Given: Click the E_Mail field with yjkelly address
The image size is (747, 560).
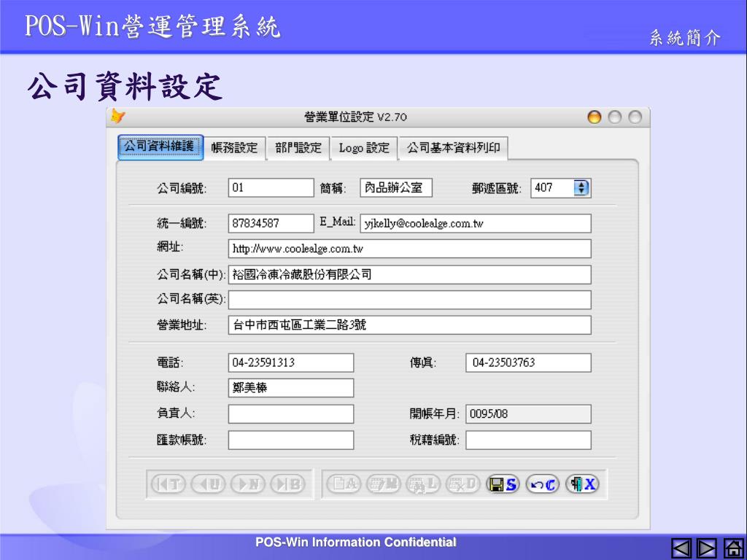Looking at the screenshot, I should tap(476, 223).
